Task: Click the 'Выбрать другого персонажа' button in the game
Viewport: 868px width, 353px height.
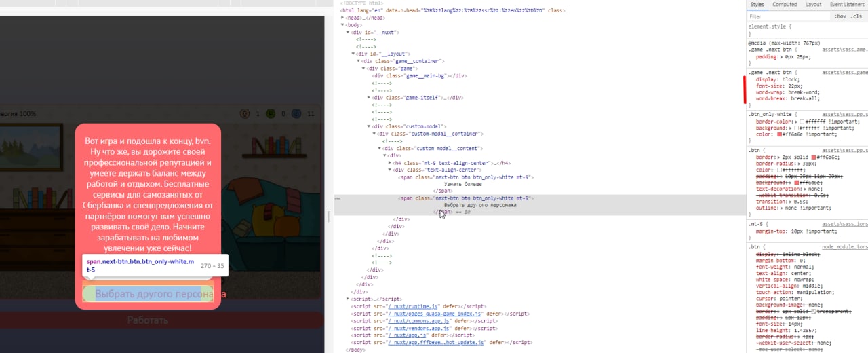Action: 148,294
